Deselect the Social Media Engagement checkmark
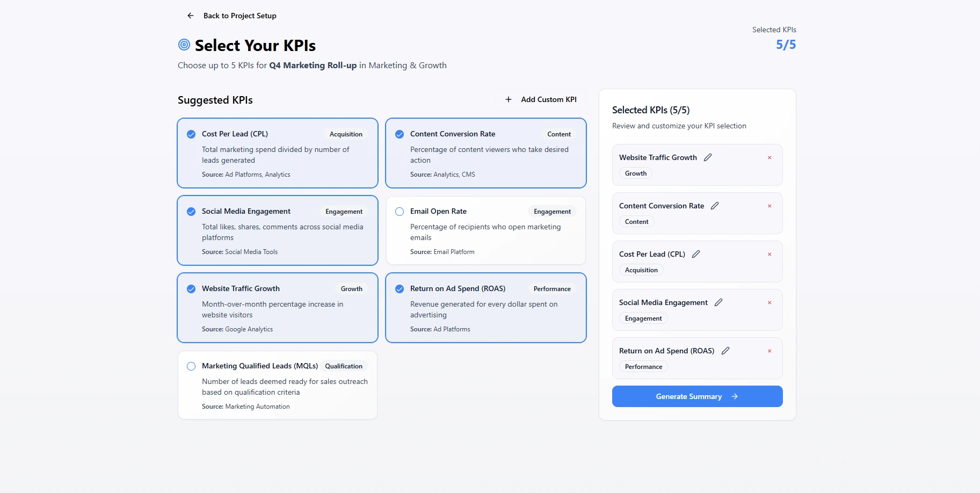Image resolution: width=980 pixels, height=493 pixels. pos(191,212)
